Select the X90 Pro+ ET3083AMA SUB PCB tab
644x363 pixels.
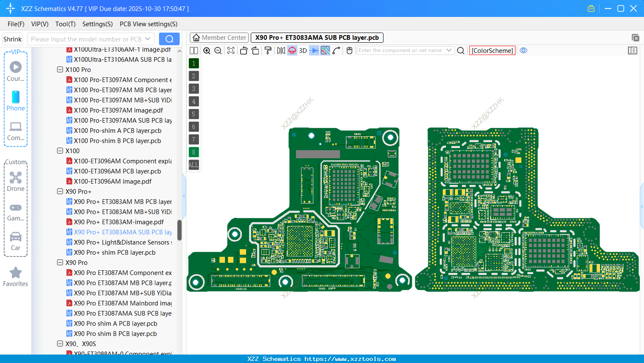[317, 37]
